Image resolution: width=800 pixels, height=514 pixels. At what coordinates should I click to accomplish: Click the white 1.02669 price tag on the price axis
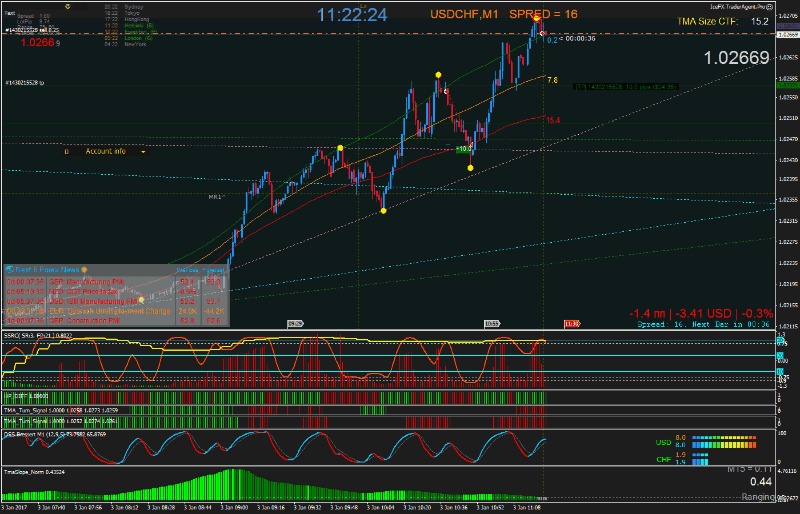(x=788, y=34)
